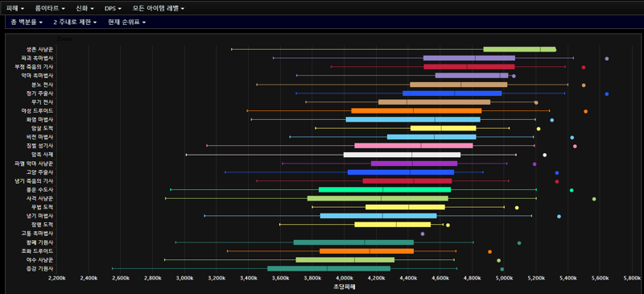644x294 pixels.
Task: Select the 잠행 도적 label
Action: pos(43,225)
